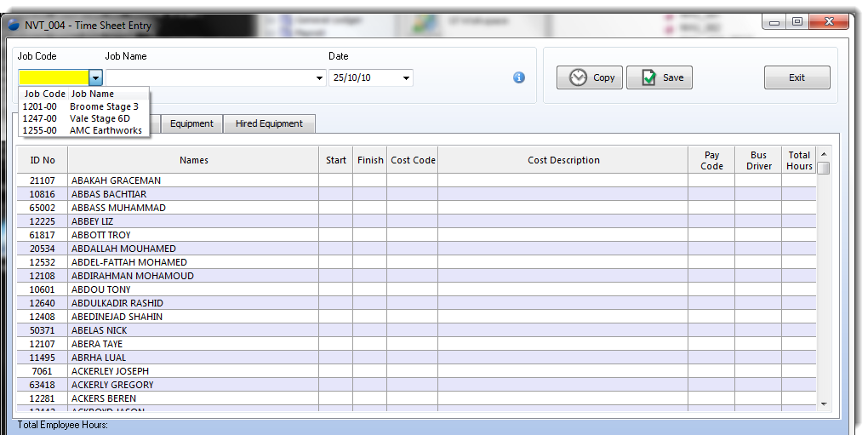Click the Cost Code cell for ABBEY LIZ
868x435 pixels.
coord(413,221)
